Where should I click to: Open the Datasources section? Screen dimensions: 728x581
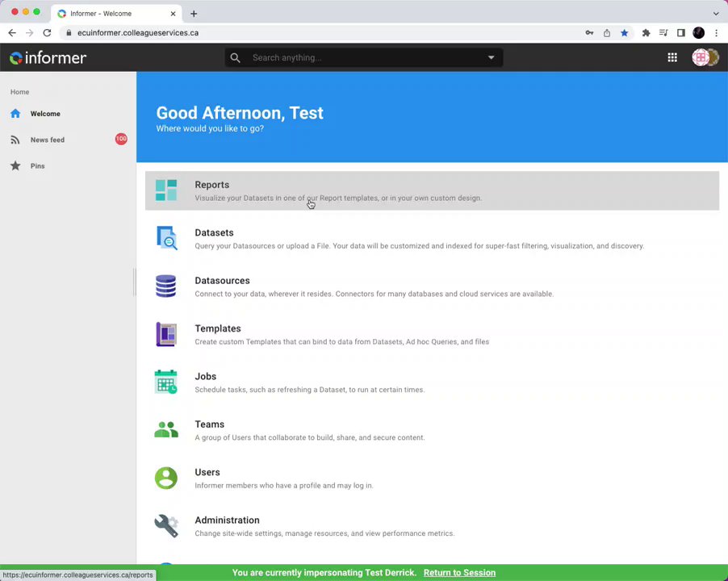[432, 286]
